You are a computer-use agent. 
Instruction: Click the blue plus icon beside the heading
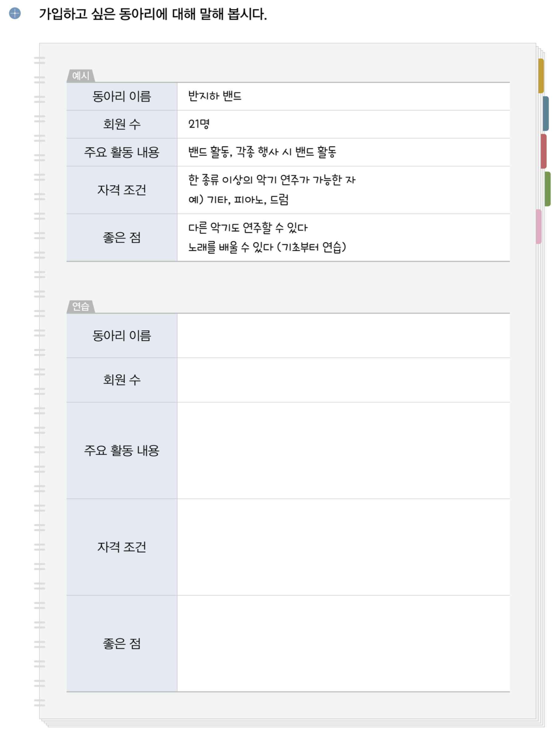pyautogui.click(x=15, y=13)
